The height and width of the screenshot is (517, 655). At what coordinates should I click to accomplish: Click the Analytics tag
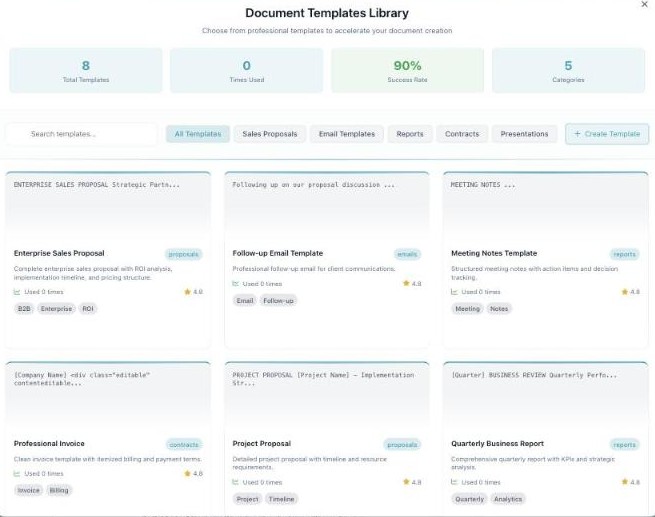pyautogui.click(x=508, y=499)
